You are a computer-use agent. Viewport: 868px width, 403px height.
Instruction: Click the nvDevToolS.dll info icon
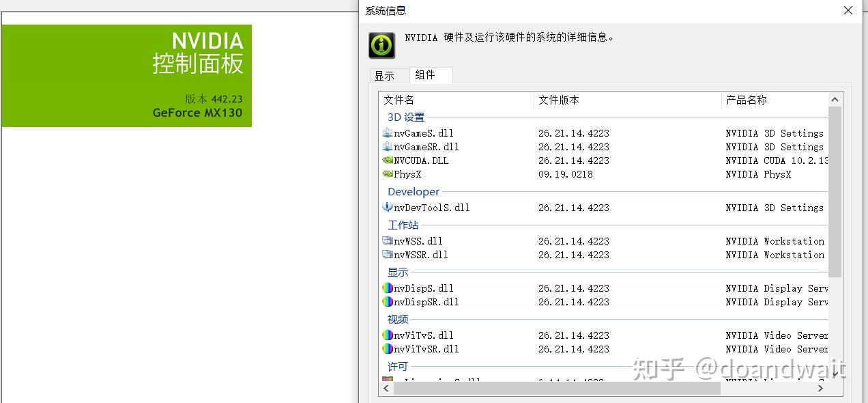click(388, 208)
